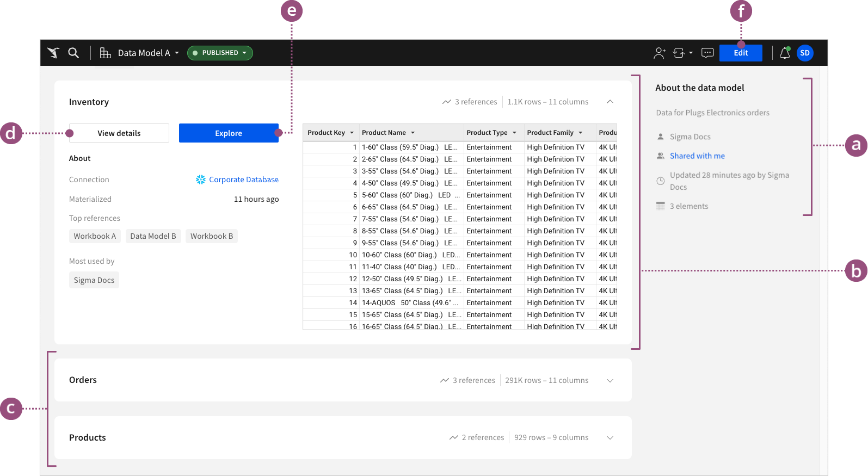This screenshot has height=476, width=868.
Task: Click the Sigma bird home logo
Action: point(53,53)
